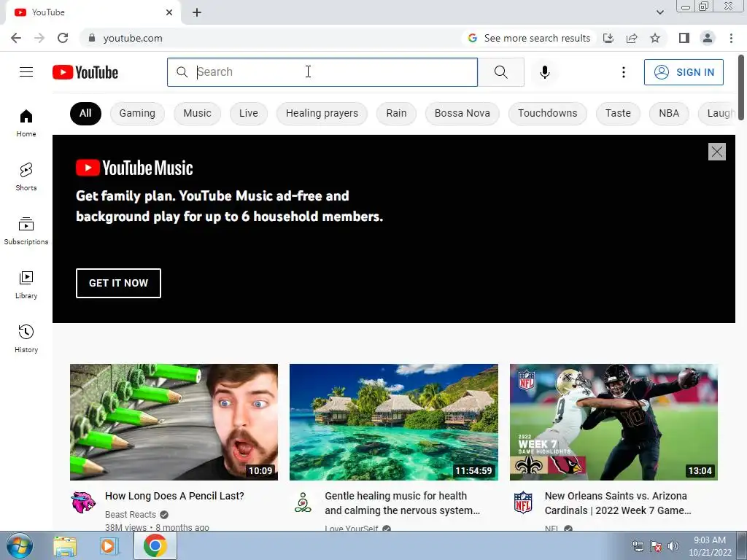Open the Windows Start menu
This screenshot has width=747, height=560.
click(19, 545)
